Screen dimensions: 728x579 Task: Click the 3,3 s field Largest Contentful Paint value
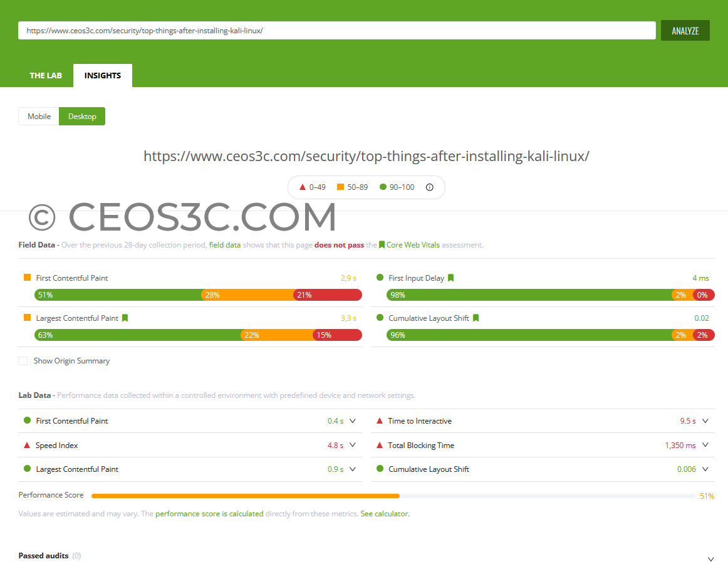tap(348, 318)
